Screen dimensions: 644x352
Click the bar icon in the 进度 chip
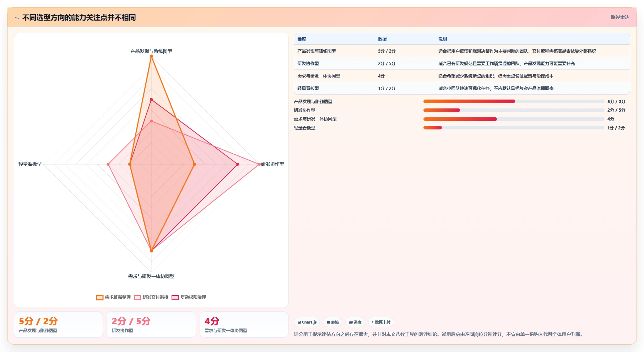click(351, 322)
